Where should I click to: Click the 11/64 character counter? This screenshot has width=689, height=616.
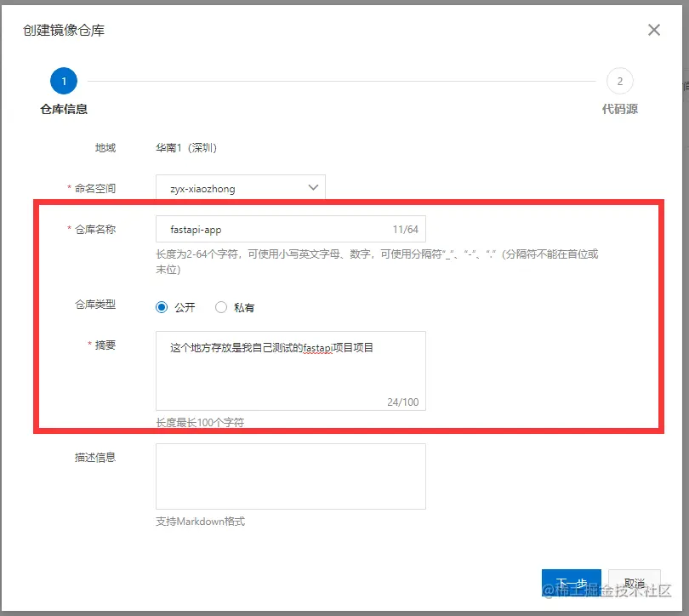click(405, 230)
